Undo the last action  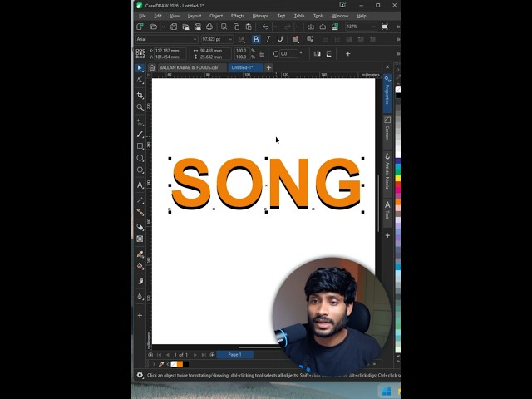tap(266, 27)
